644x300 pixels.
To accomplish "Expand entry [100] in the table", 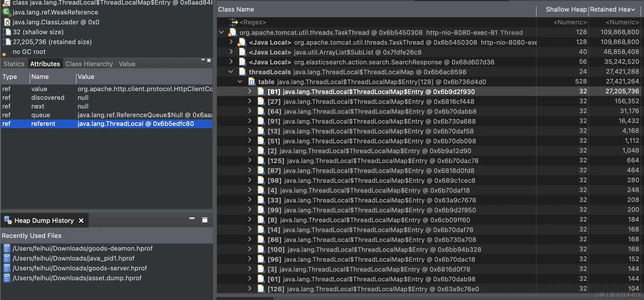I will [x=250, y=249].
